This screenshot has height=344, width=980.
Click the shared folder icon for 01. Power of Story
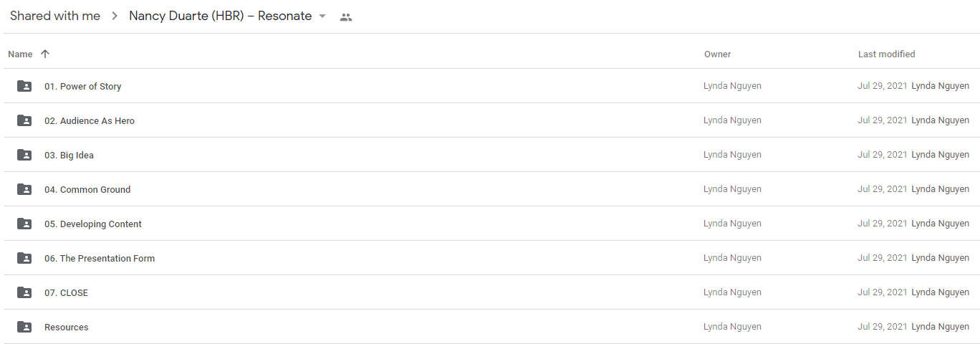(x=24, y=86)
